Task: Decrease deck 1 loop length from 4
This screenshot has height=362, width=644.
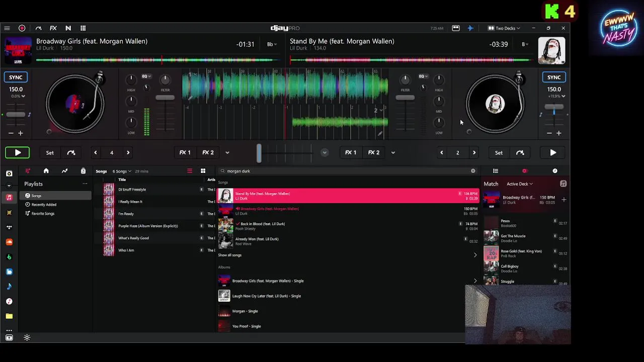Action: pyautogui.click(x=96, y=152)
